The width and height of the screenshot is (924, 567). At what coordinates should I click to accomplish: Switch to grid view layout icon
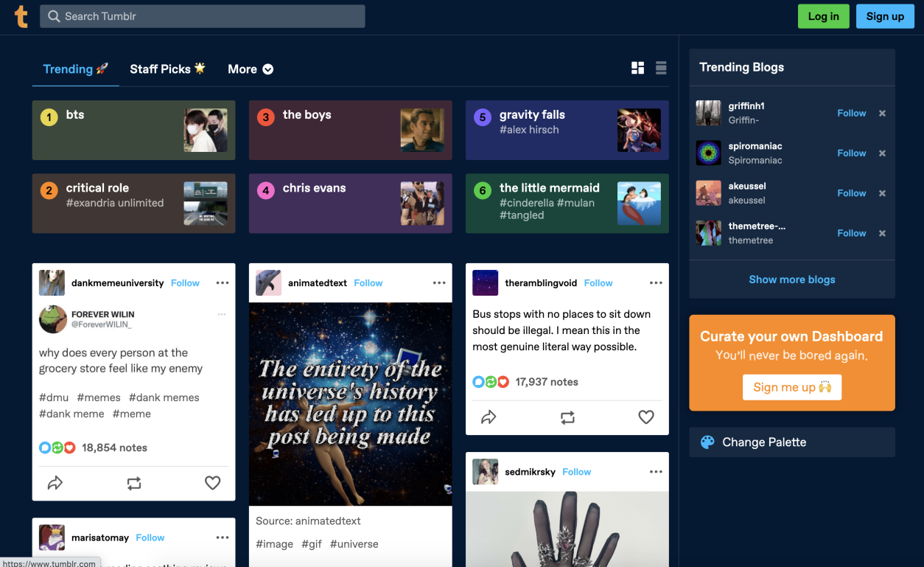tap(638, 68)
